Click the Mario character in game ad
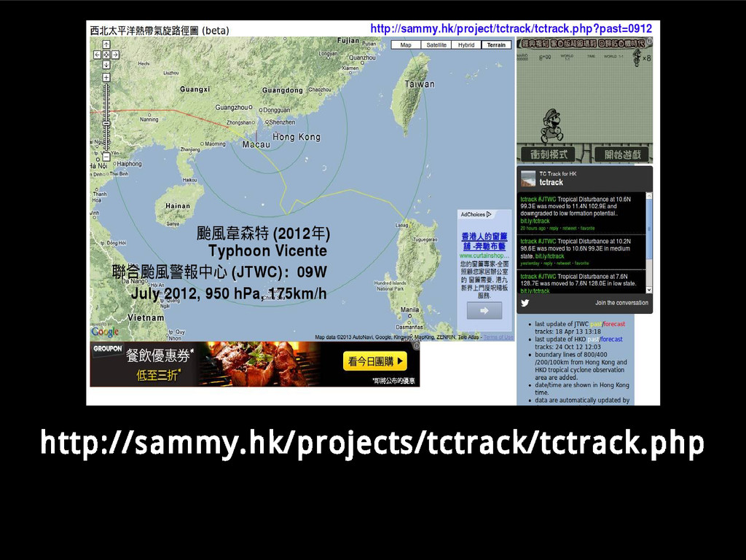This screenshot has height=560, width=746. (551, 125)
